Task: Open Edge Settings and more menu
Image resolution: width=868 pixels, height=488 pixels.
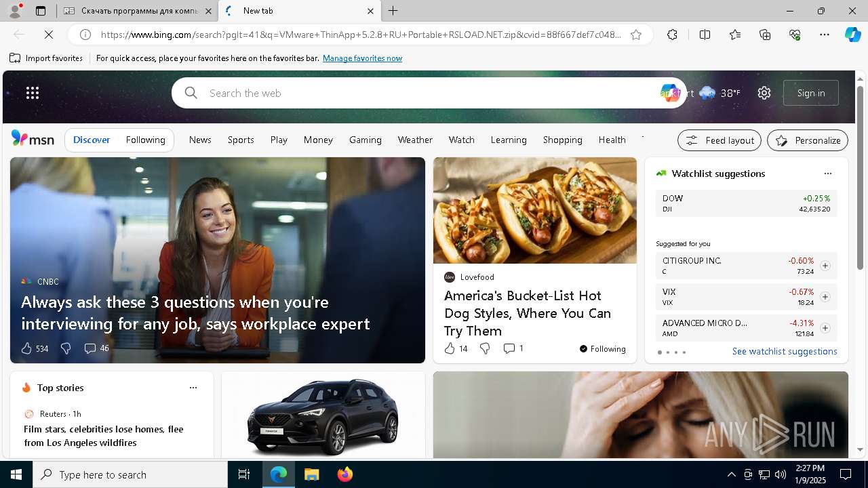Action: (825, 35)
